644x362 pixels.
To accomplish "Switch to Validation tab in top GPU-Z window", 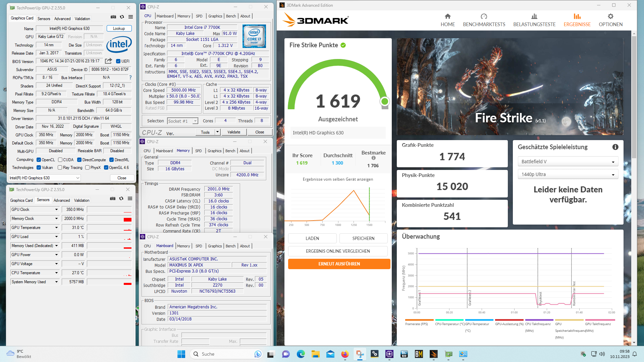I will pos(82,19).
